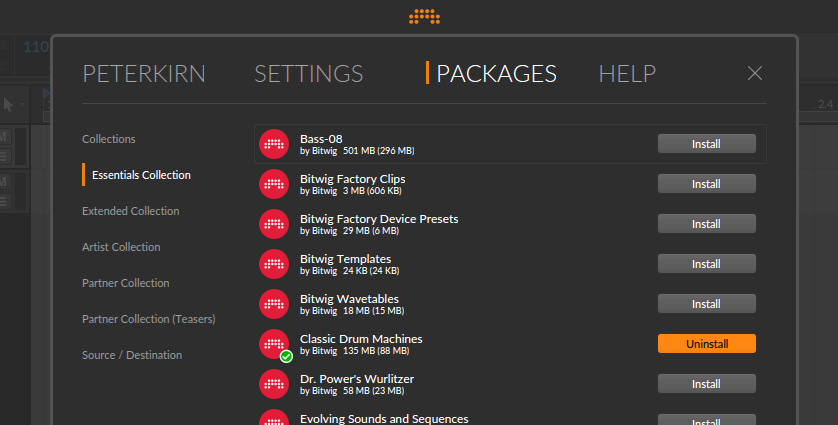
Task: Choose Source / Destination in sidebar
Action: (x=132, y=355)
